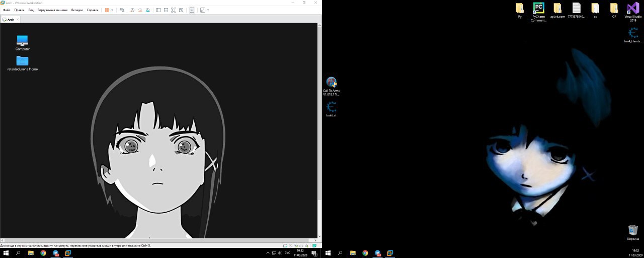Image resolution: width=644 pixels, height=258 pixels.
Task: Click the volume icon in the system tray
Action: [x=279, y=253]
